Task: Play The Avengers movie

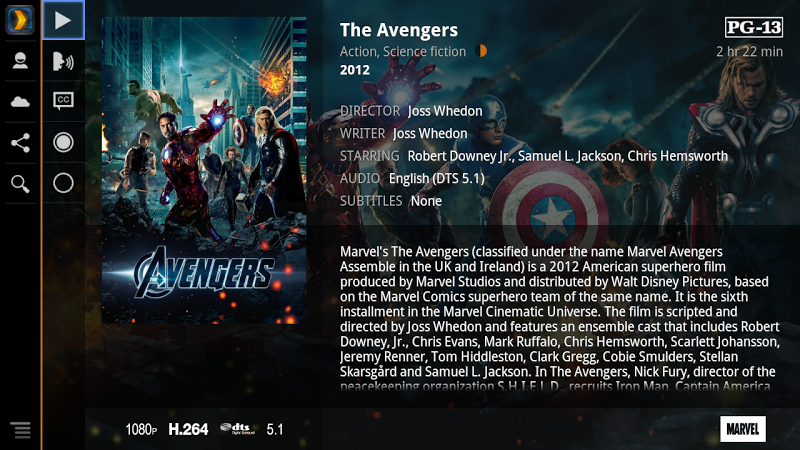Action: pos(63,20)
